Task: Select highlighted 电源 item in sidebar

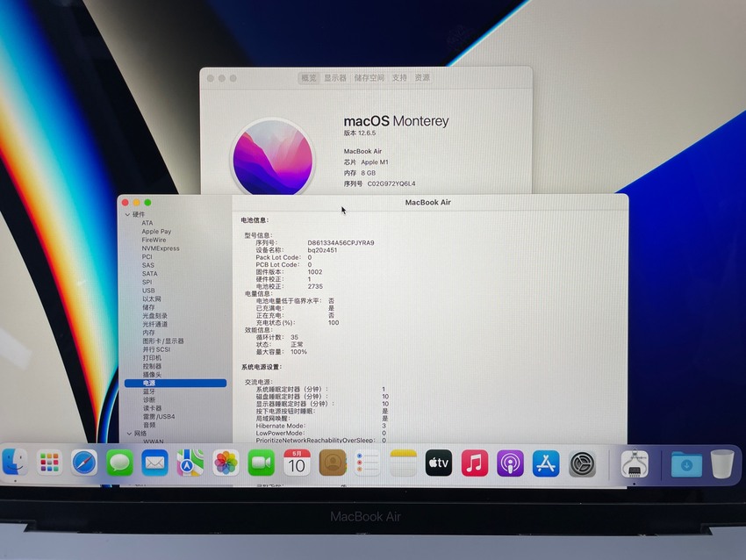Action: [176, 383]
